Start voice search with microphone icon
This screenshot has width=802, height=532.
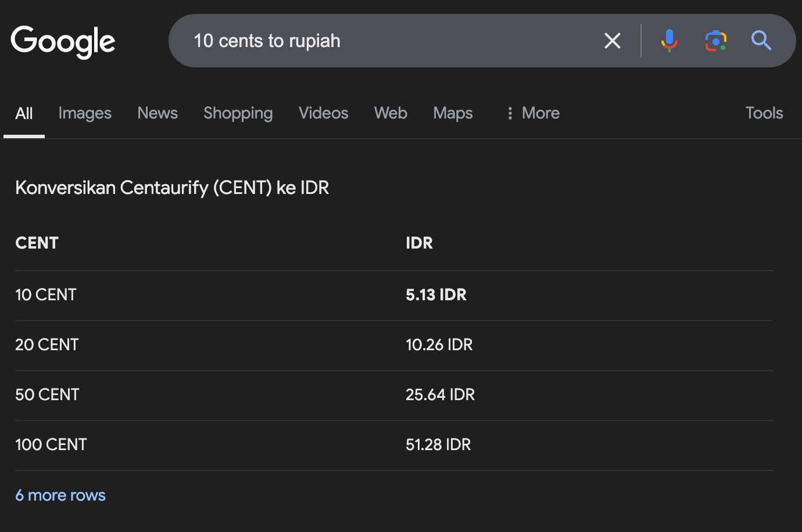[669, 41]
